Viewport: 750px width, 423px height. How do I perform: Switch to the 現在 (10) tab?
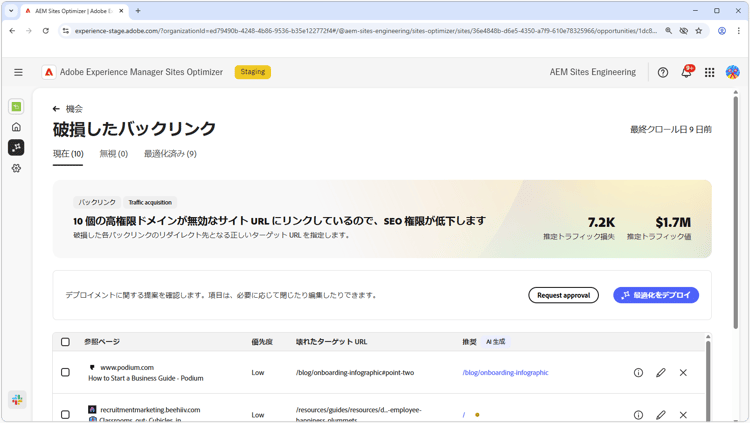(68, 154)
